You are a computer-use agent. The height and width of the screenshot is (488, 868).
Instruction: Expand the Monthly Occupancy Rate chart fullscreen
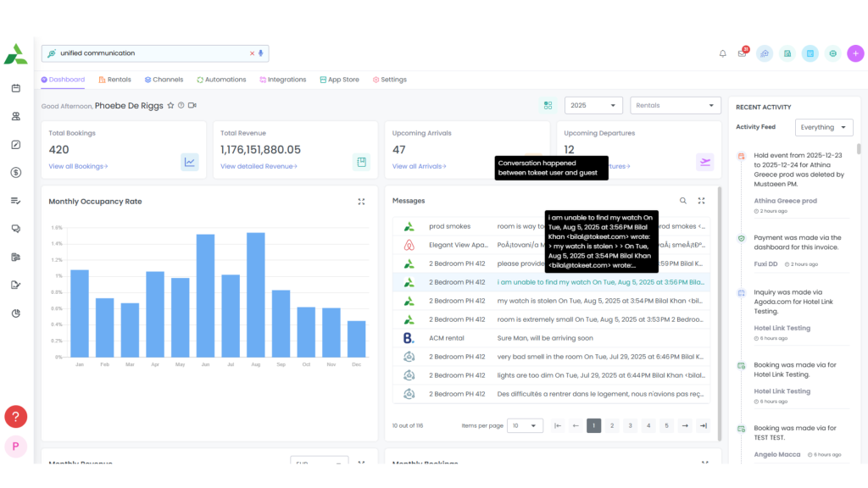pyautogui.click(x=361, y=202)
